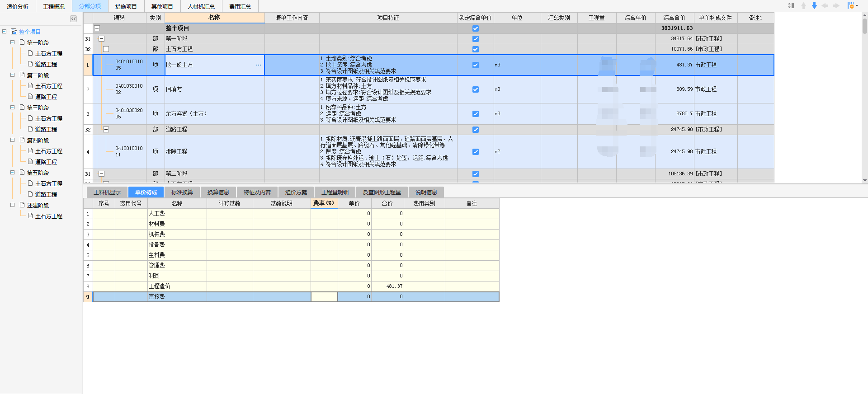868x394 pixels.
Task: Collapse the 第五阶段 node in left tree
Action: click(x=13, y=173)
